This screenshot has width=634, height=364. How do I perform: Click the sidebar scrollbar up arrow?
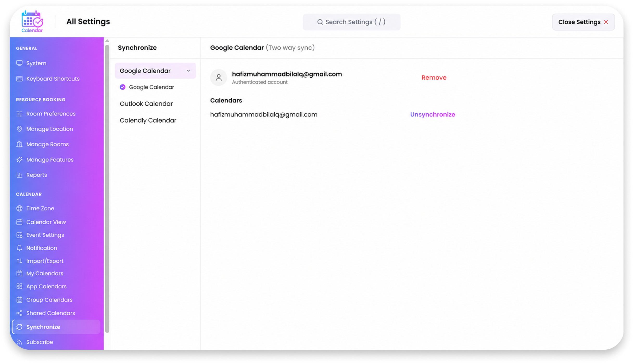pos(107,41)
